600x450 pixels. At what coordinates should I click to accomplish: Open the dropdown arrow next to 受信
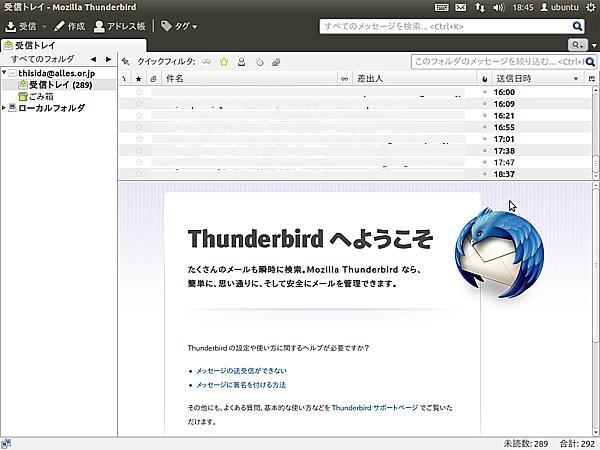coord(44,27)
